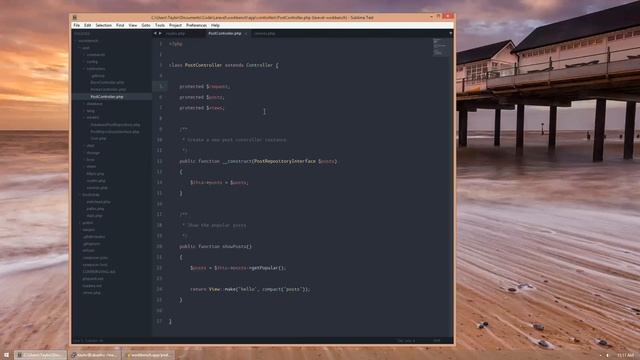640x360 pixels.
Task: Open the taskbar clock
Action: click(x=625, y=356)
